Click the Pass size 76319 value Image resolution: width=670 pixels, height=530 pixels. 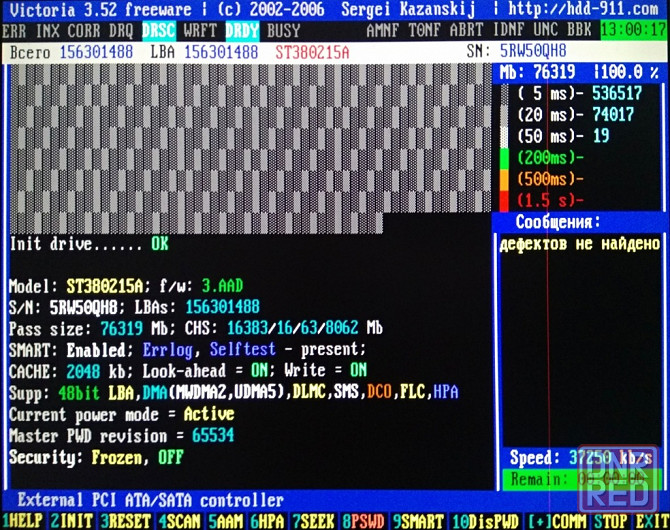tap(121, 328)
